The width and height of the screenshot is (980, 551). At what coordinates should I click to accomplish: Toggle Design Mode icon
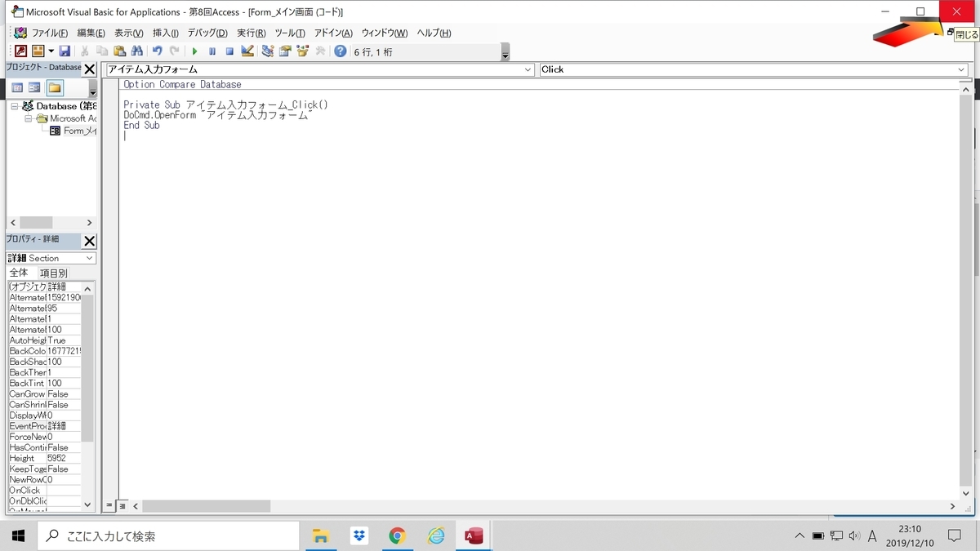(247, 51)
